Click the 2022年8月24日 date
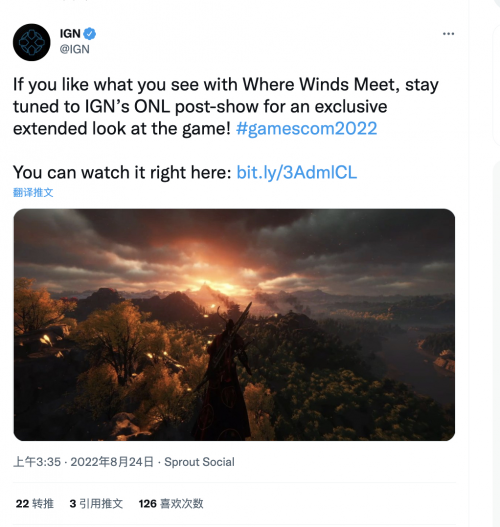 tap(112, 462)
